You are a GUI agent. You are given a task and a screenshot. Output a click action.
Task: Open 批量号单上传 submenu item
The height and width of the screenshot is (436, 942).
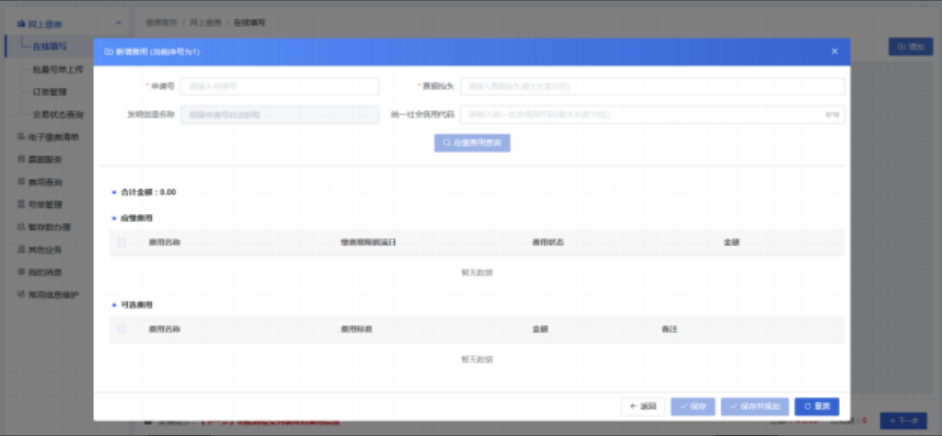[58, 70]
